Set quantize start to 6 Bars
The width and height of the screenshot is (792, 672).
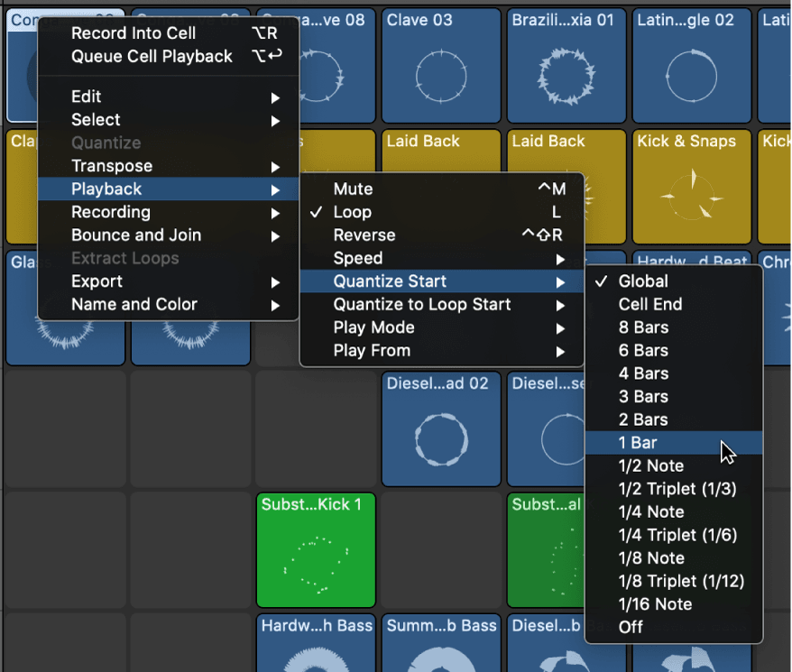coord(674,350)
